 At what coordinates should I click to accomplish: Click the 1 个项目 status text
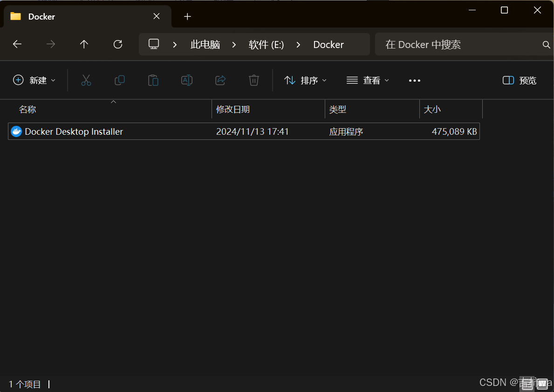[25, 384]
